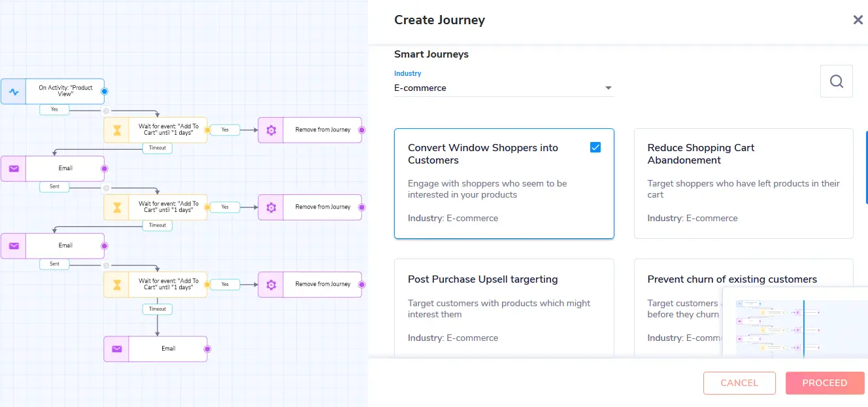Click the gear icon on first Remove from Journey
Viewport: 868px width, 407px height.
271,130
